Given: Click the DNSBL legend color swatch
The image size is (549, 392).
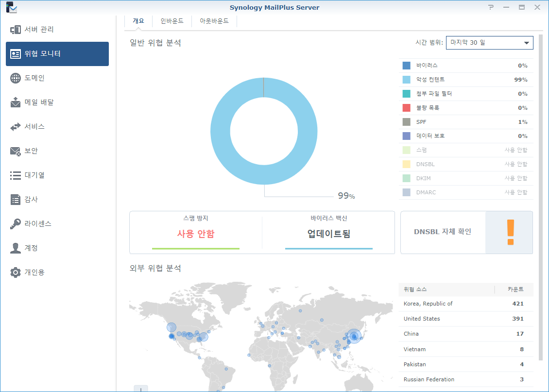Looking at the screenshot, I should 407,164.
